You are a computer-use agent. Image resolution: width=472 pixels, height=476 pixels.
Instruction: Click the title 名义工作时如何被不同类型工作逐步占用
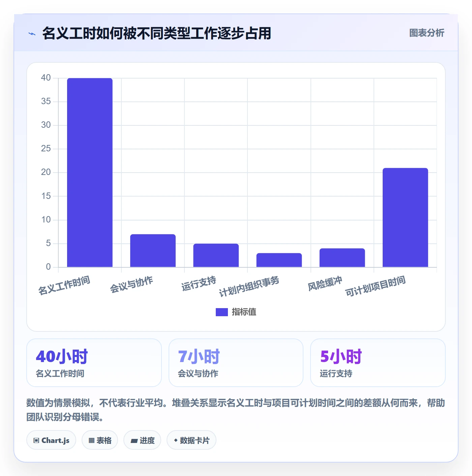tap(157, 33)
